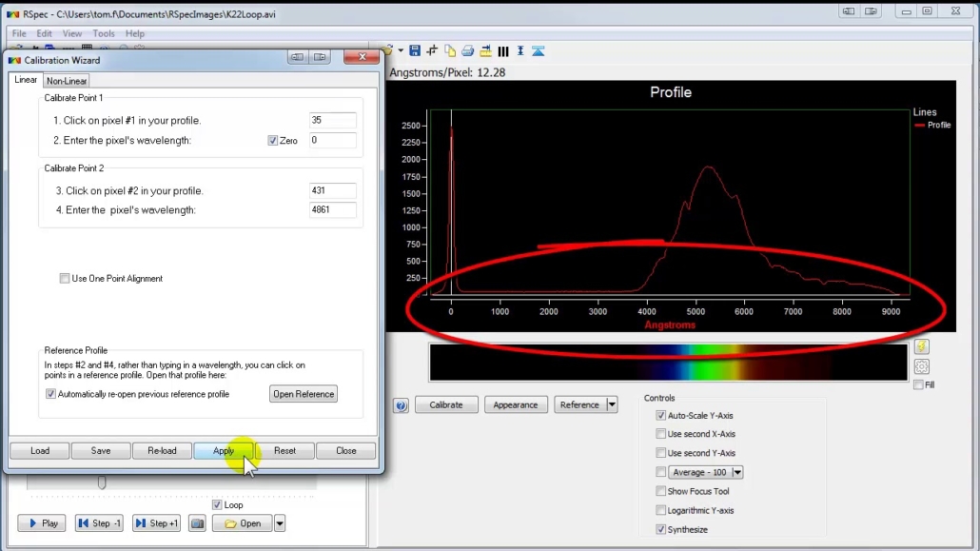Enable Logarithmic Y-axis checkbox
980x551 pixels.
(660, 510)
